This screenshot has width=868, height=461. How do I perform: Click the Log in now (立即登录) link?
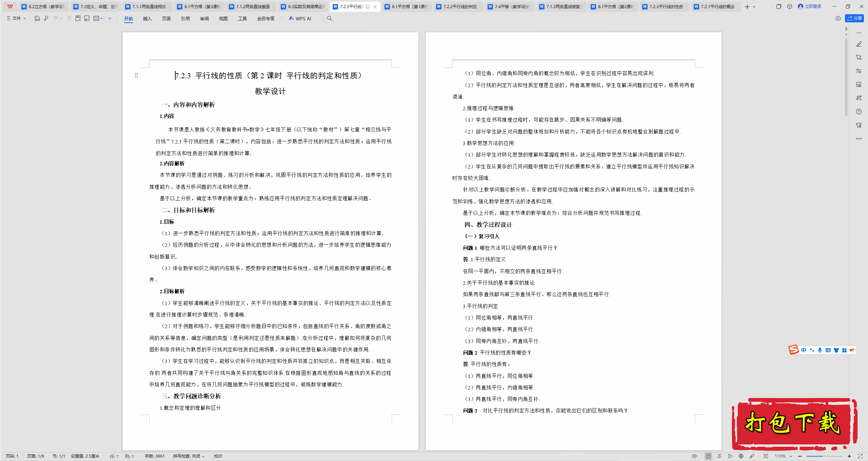click(809, 6)
